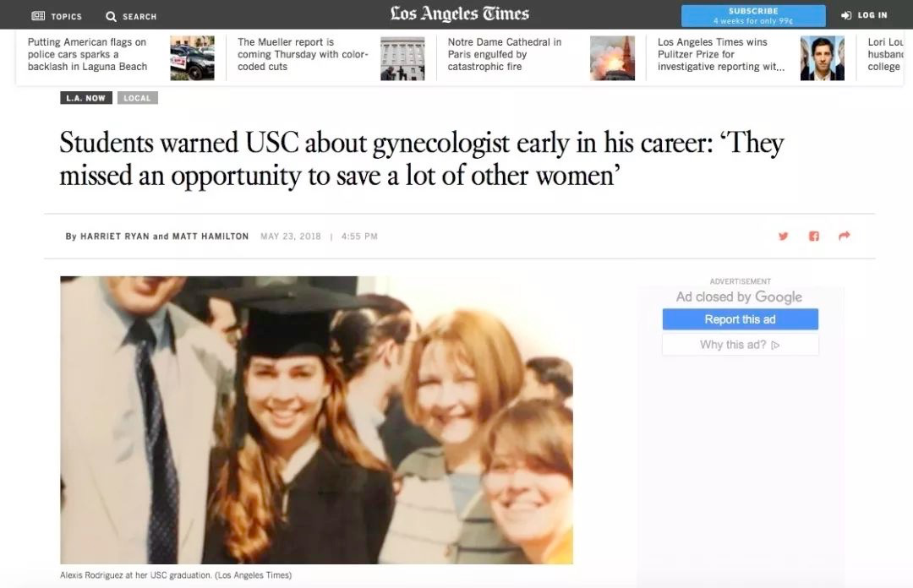Click the Subscribe button
This screenshot has height=588, width=913.
pyautogui.click(x=752, y=15)
